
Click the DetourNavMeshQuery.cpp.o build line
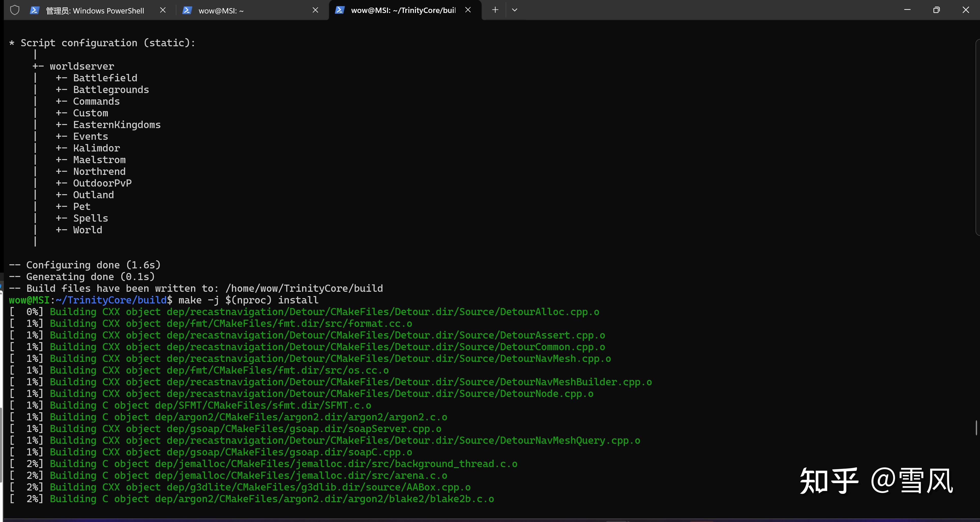(324, 441)
